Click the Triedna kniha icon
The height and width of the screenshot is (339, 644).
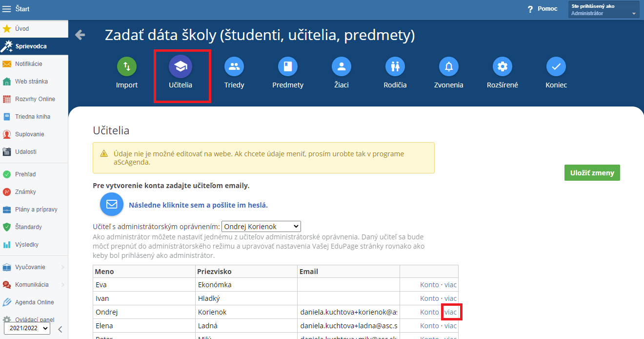(x=7, y=117)
